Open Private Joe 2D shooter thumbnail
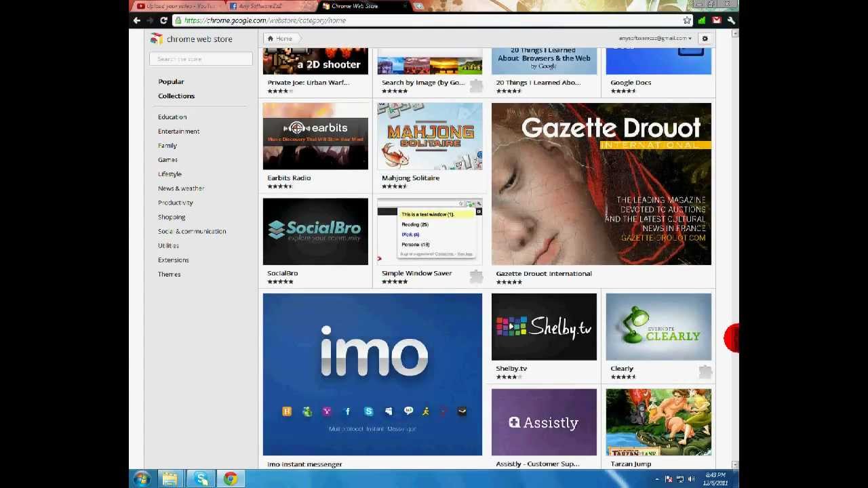The width and height of the screenshot is (868, 488). pos(315,61)
